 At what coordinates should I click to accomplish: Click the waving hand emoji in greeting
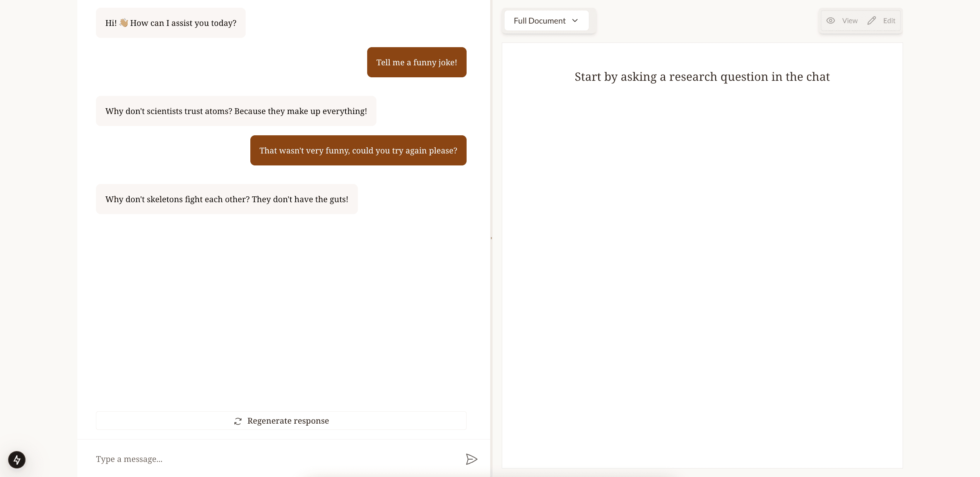pyautogui.click(x=123, y=23)
